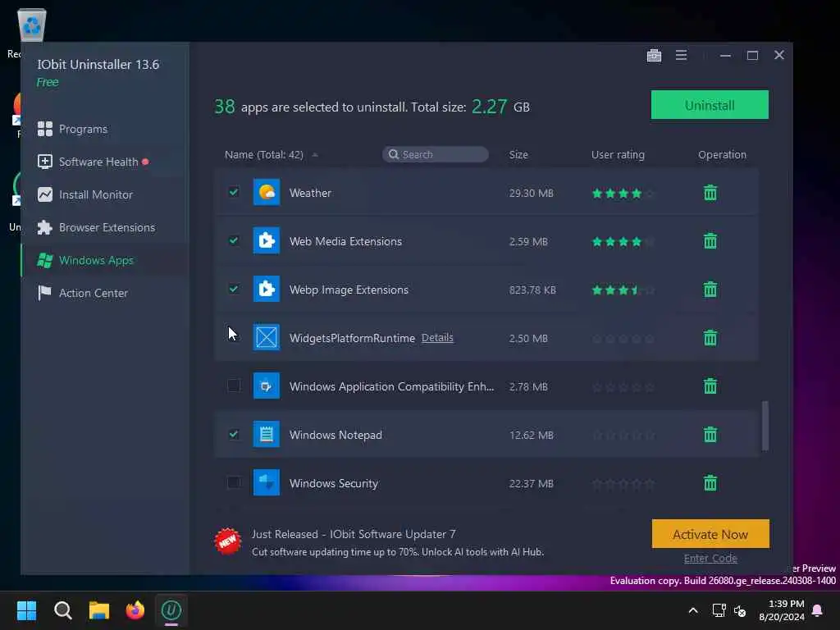The width and height of the screenshot is (840, 630).
Task: Click trash icon for WidgetsPlatformRuntime
Action: (710, 338)
